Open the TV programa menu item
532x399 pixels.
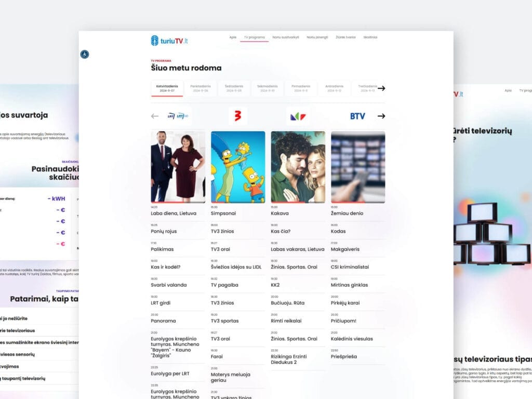(255, 37)
